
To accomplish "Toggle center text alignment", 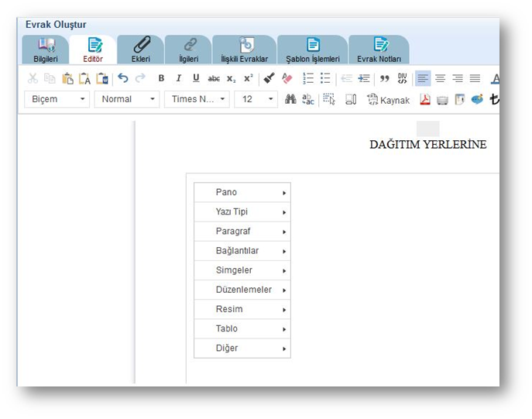I will point(440,78).
